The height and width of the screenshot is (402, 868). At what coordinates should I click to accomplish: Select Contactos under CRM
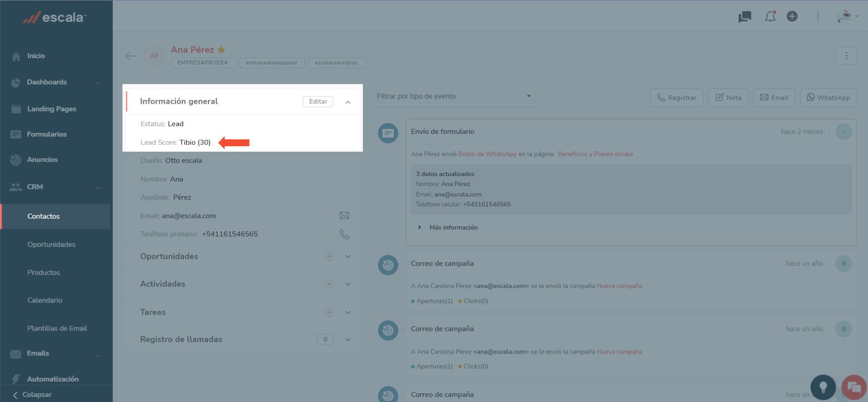tap(55, 216)
